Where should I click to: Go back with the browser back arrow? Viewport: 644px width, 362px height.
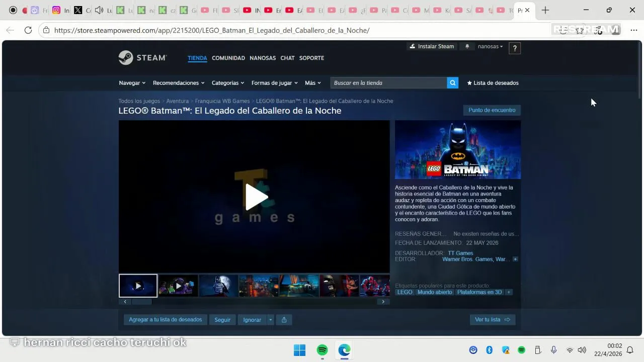(10, 30)
